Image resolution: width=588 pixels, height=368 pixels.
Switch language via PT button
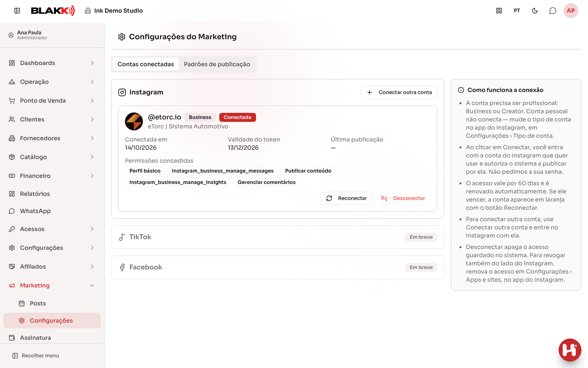[517, 11]
